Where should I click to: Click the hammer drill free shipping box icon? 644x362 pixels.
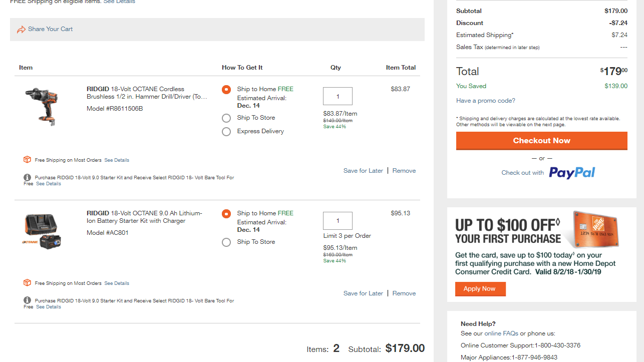click(28, 160)
